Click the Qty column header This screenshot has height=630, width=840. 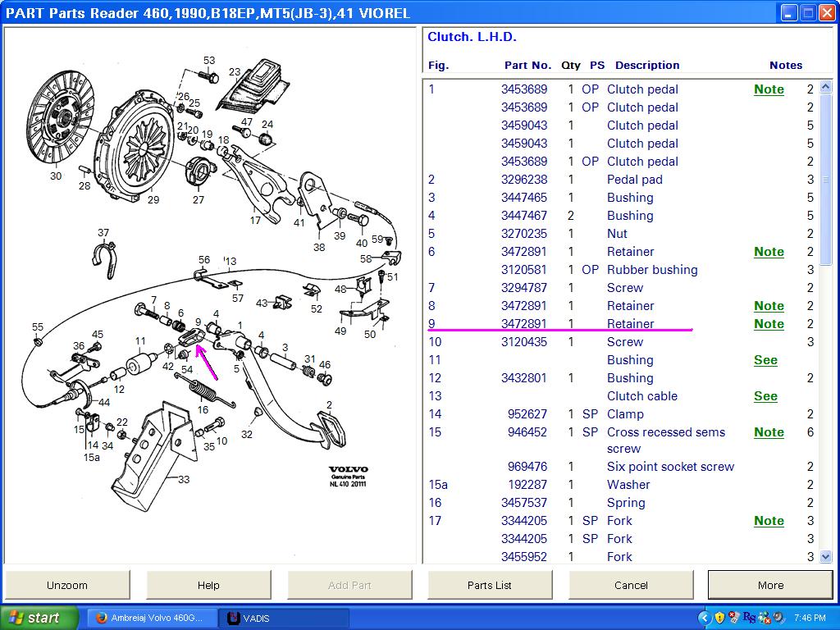click(571, 66)
